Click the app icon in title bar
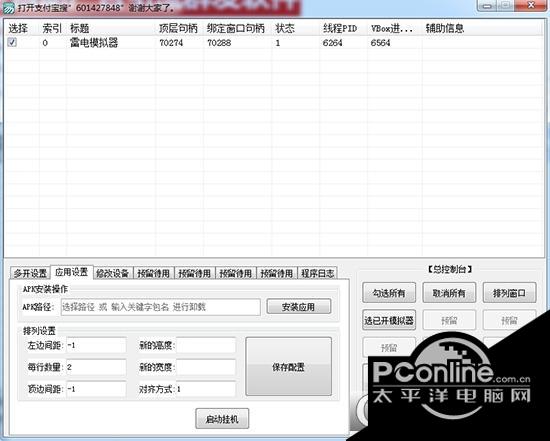This screenshot has width=550, height=441. (x=8, y=7)
